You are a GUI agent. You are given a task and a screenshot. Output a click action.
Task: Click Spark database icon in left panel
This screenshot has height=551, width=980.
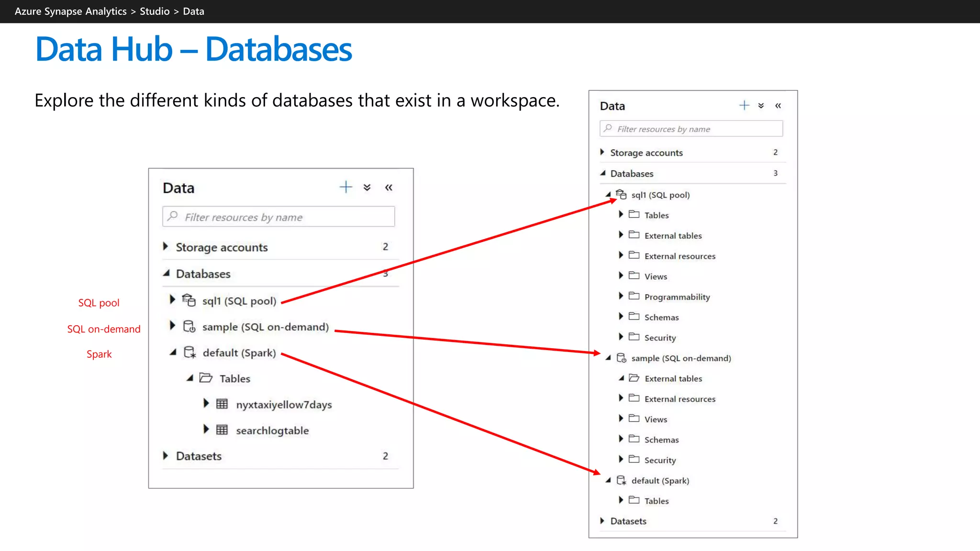point(190,353)
